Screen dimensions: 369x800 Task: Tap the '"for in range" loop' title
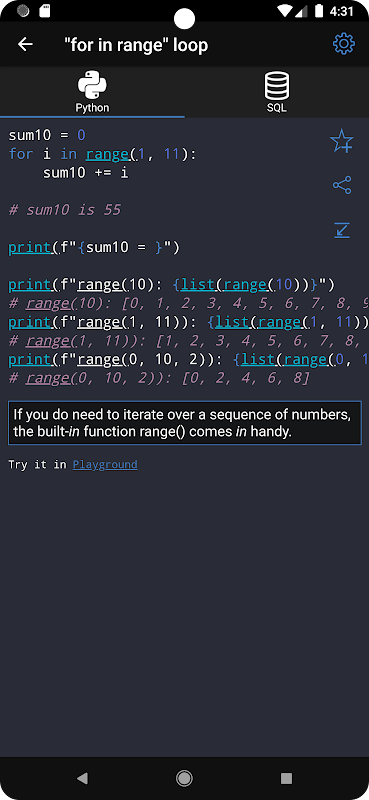click(136, 45)
